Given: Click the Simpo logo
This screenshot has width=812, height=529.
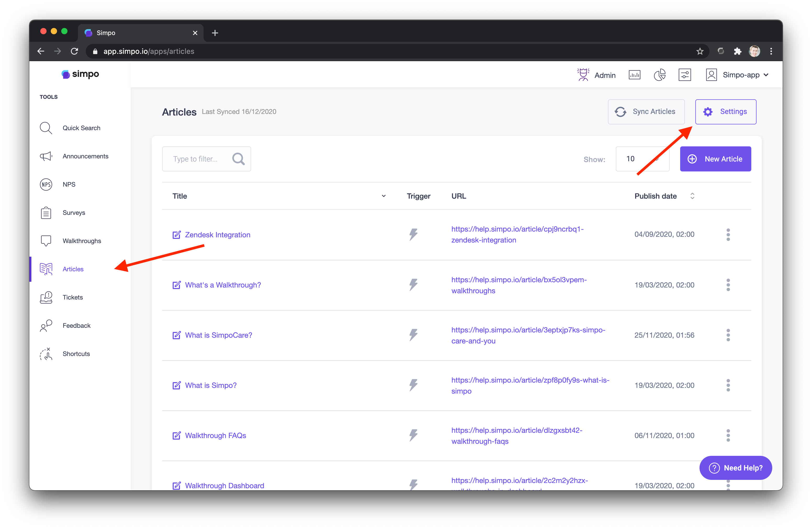Looking at the screenshot, I should 80,74.
